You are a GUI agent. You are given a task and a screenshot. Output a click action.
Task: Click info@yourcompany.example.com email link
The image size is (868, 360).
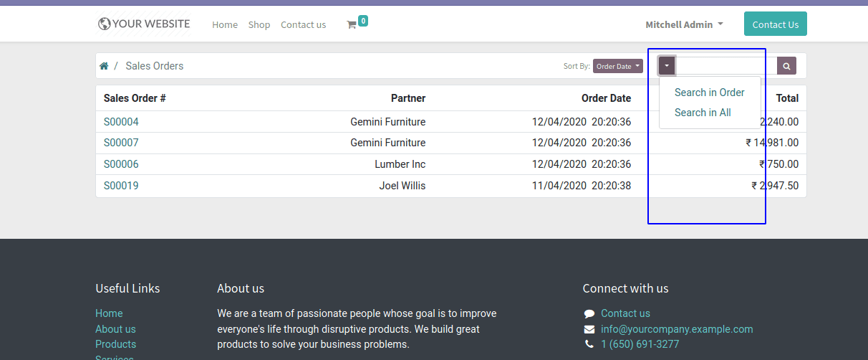(x=677, y=329)
